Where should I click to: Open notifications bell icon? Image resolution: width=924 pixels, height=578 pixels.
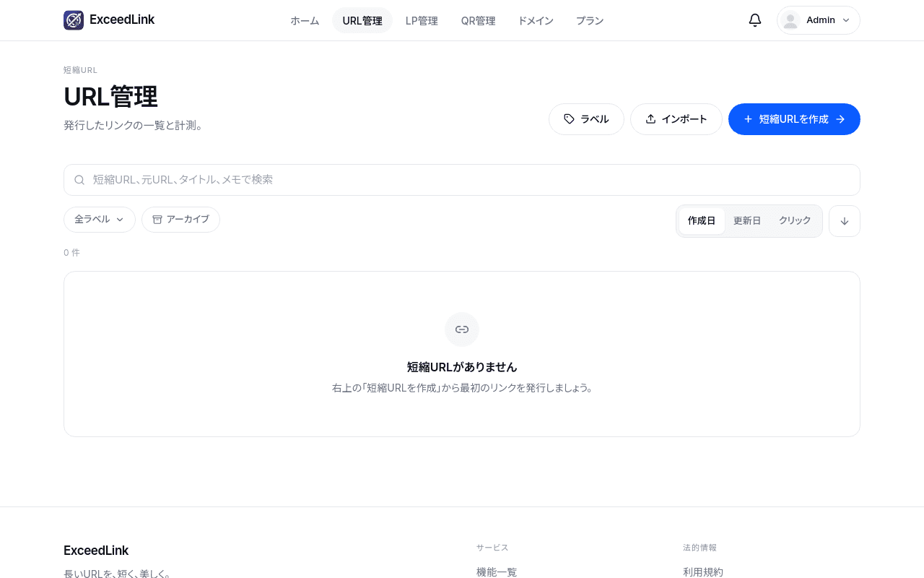tap(755, 20)
